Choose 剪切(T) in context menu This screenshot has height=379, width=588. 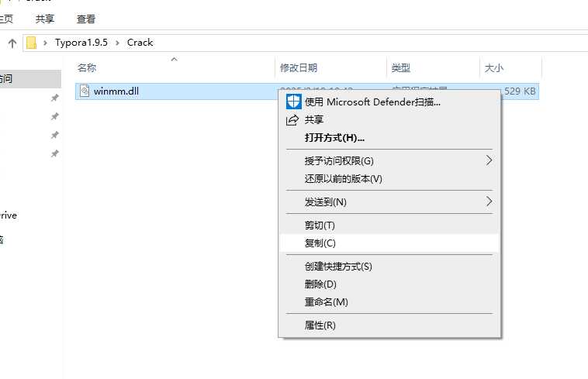(x=389, y=226)
